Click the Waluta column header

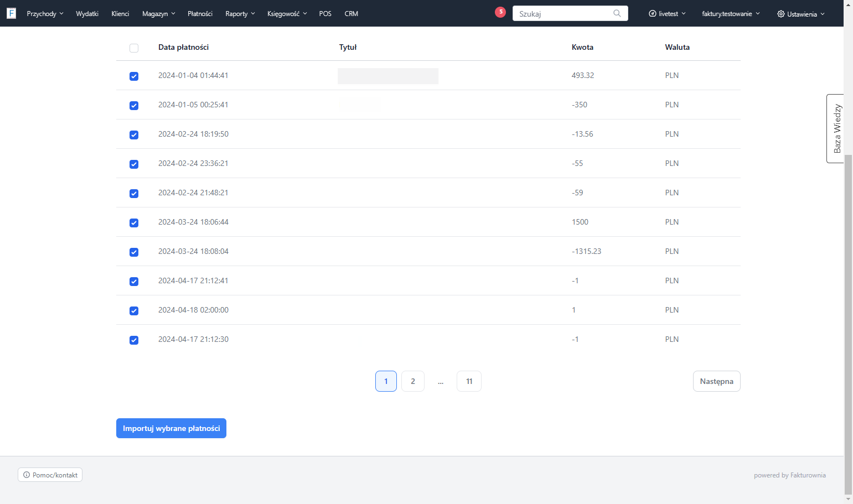(677, 47)
